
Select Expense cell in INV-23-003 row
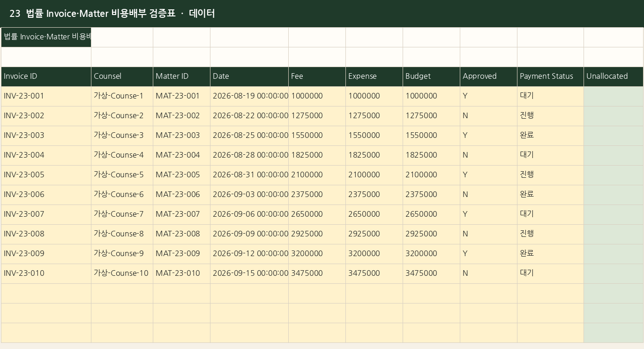[x=374, y=136]
